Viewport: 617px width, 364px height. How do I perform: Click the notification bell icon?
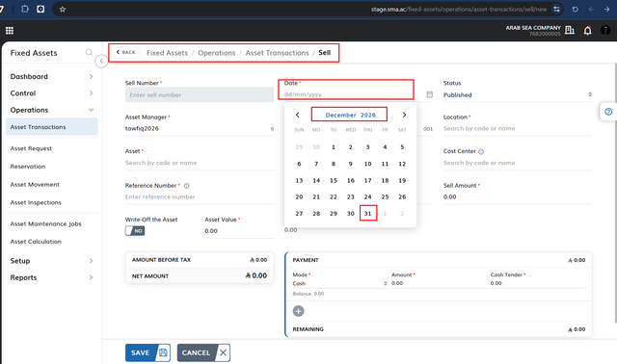tap(587, 30)
